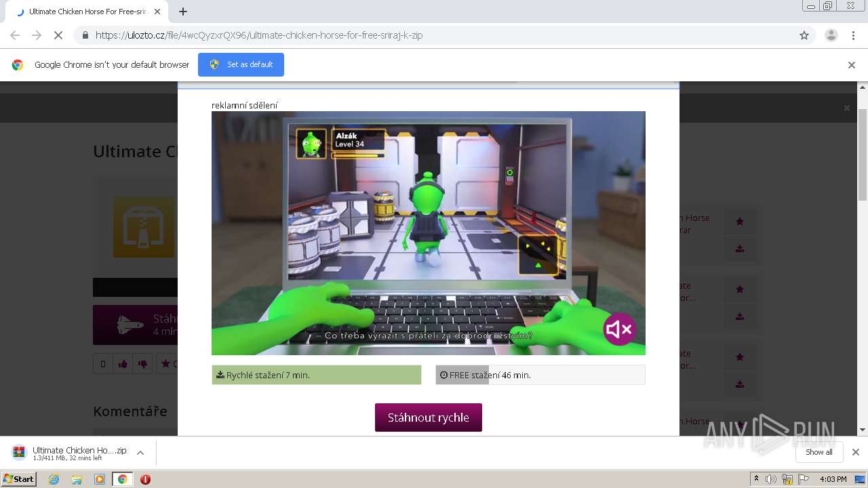Switch to Chrome taskbar button
868x488 pixels.
pyautogui.click(x=123, y=479)
